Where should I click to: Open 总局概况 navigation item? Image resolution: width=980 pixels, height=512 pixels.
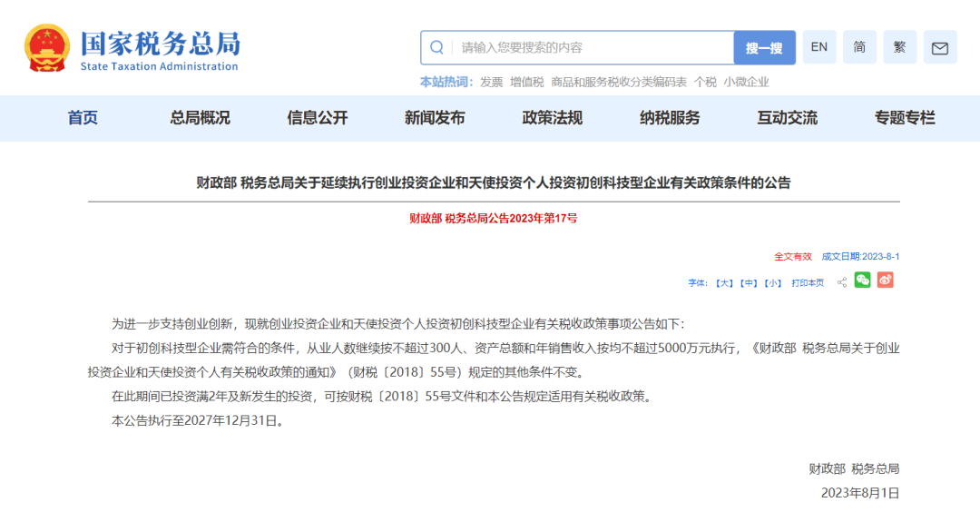coord(200,117)
